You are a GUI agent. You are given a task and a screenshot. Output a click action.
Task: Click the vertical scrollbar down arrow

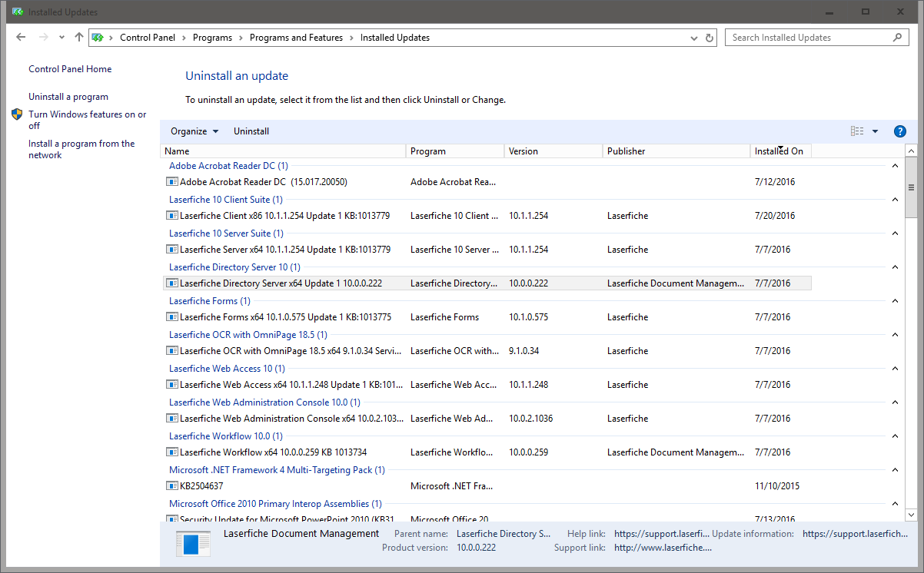(912, 514)
